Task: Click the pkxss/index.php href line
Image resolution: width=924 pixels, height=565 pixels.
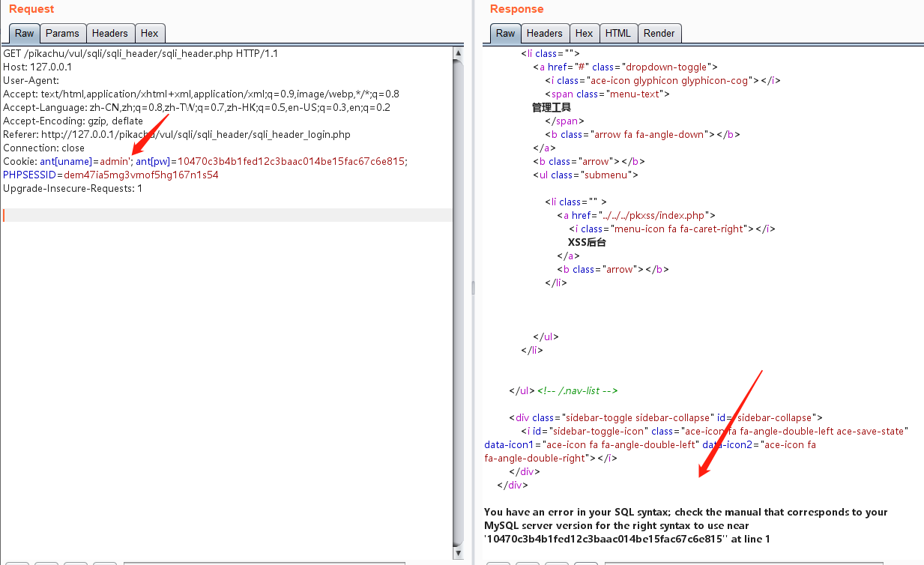Action: (636, 215)
